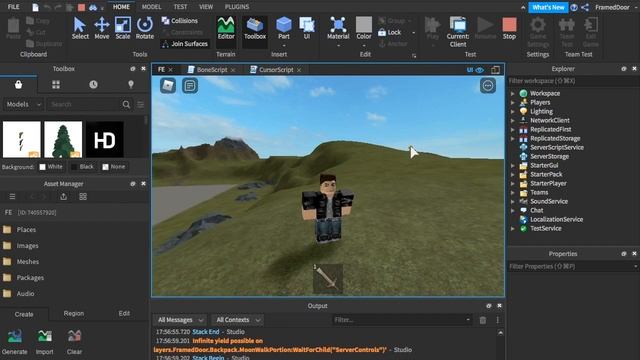Click the Import terrain tool
Screen dimensions: 640x360
pyautogui.click(x=44, y=342)
